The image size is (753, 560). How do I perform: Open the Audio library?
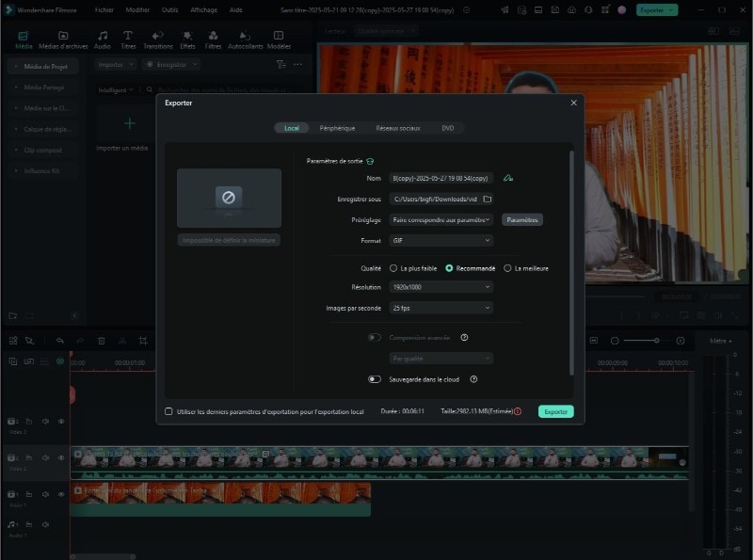103,40
